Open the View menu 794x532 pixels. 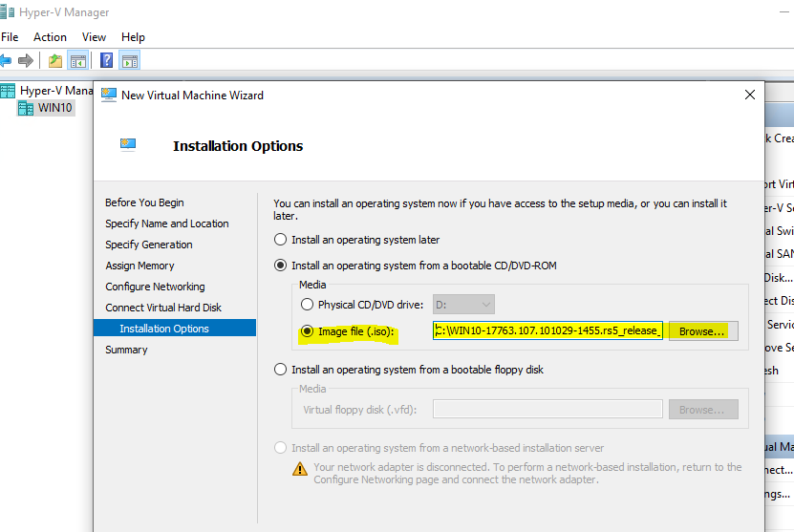[x=94, y=37]
